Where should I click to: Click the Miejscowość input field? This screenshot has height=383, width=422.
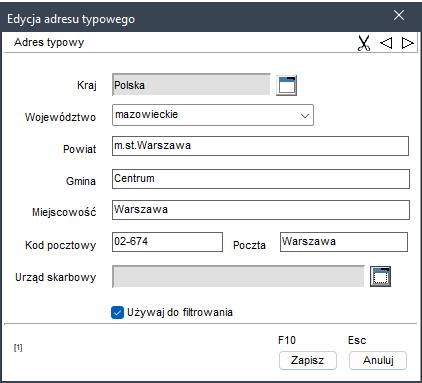[x=261, y=210]
